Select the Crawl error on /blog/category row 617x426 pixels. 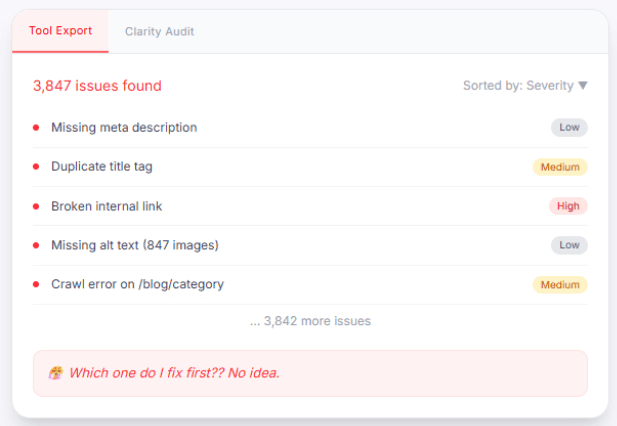click(x=310, y=284)
